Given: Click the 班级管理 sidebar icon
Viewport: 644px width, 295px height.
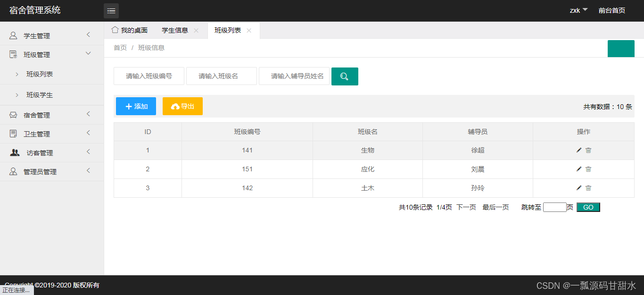Looking at the screenshot, I should click(13, 54).
